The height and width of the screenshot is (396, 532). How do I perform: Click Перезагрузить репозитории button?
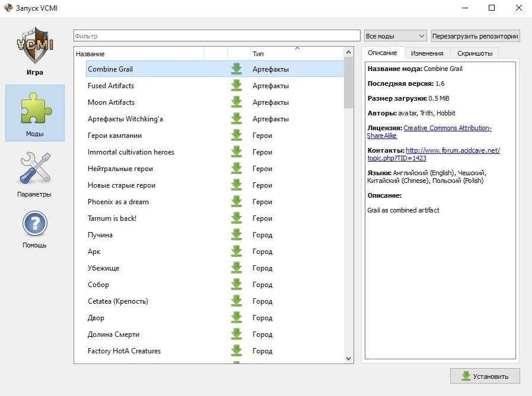point(475,36)
